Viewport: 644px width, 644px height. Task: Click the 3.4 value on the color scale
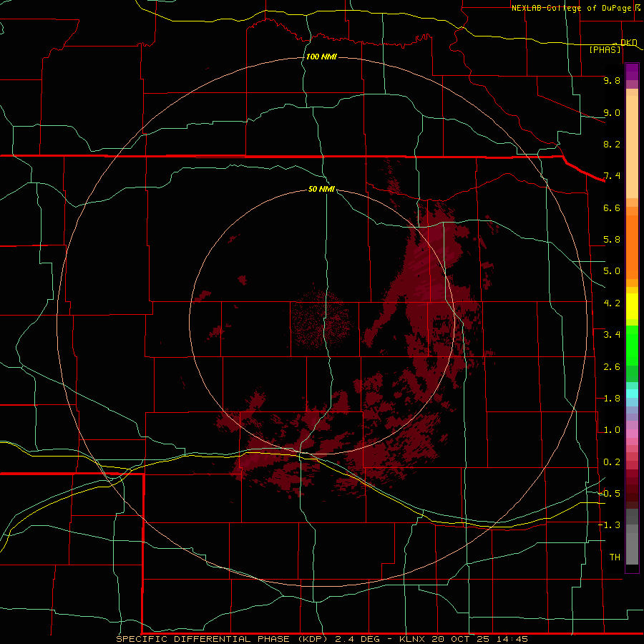pos(612,335)
